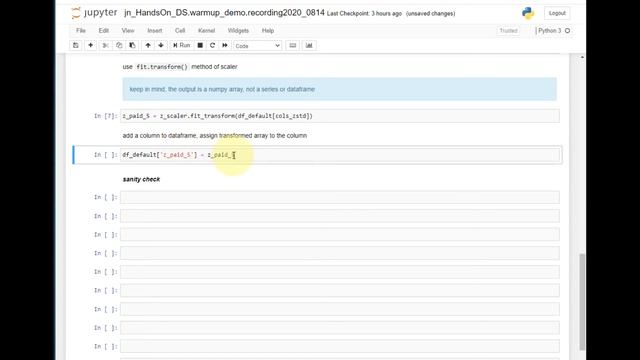Click the bar chart toolbar icon
Viewport: 640px width, 360px height.
click(x=309, y=45)
